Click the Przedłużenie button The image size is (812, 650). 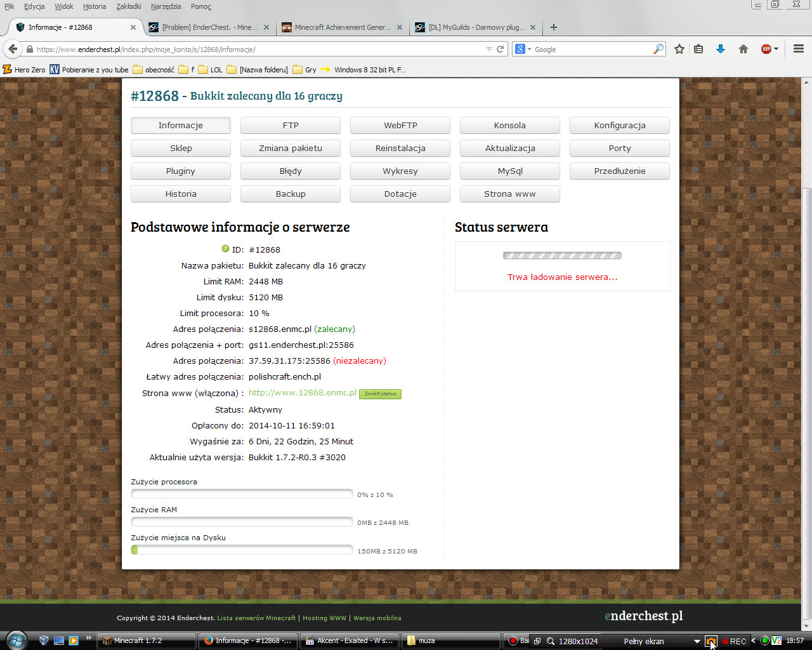pyautogui.click(x=620, y=171)
